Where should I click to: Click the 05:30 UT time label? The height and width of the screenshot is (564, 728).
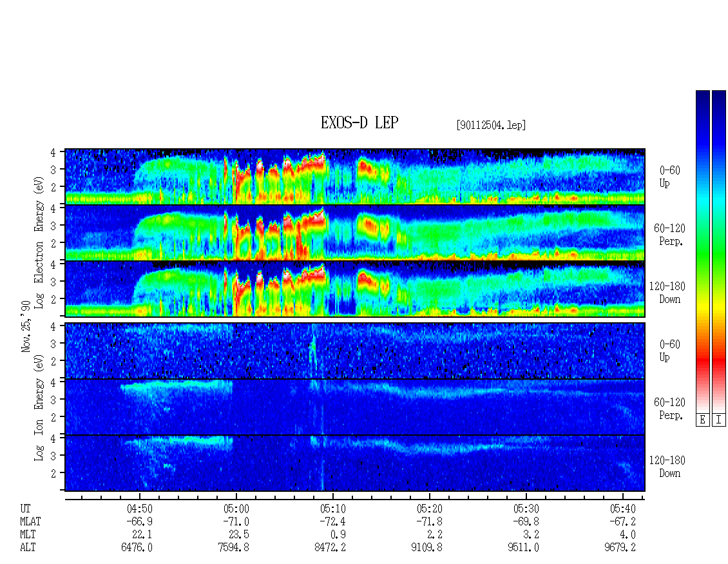pos(526,509)
